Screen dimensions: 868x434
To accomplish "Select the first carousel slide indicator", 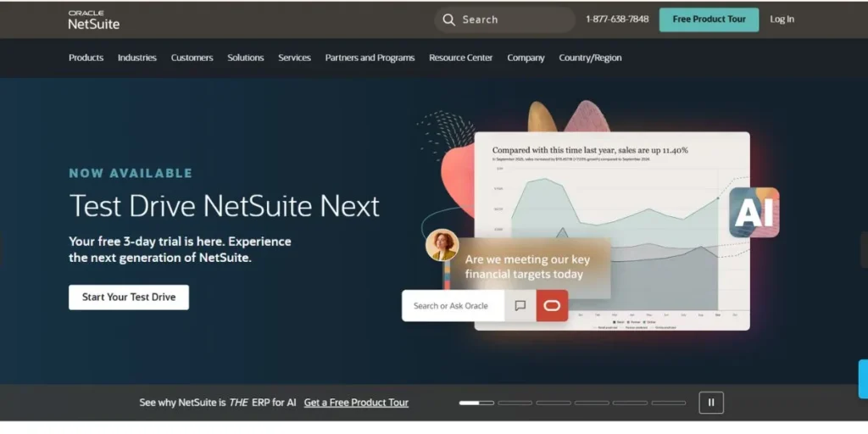I will point(476,403).
